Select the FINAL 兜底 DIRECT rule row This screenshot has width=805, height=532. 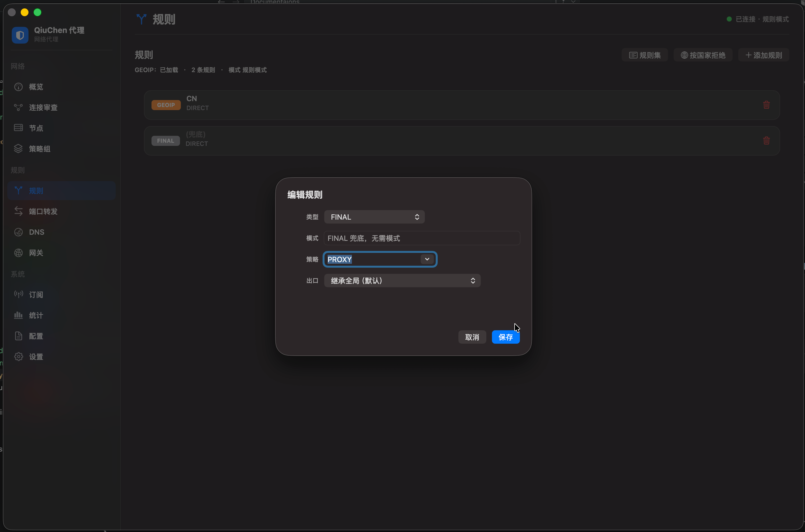[x=461, y=141]
